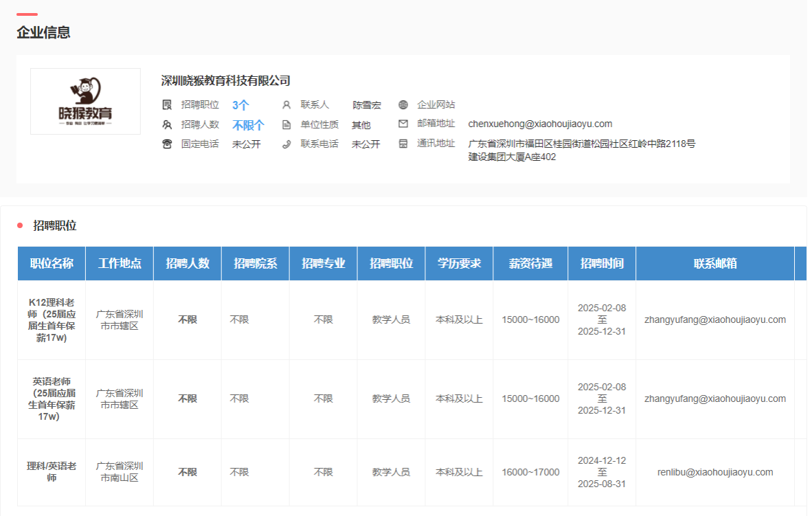Click the 企业网站 globe icon
Image resolution: width=812 pixels, height=516 pixels.
coord(403,105)
